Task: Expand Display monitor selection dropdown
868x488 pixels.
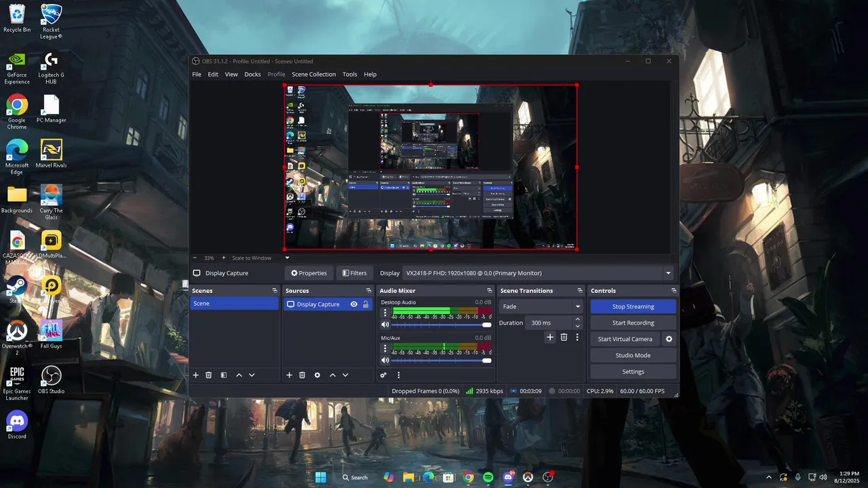Action: [668, 273]
